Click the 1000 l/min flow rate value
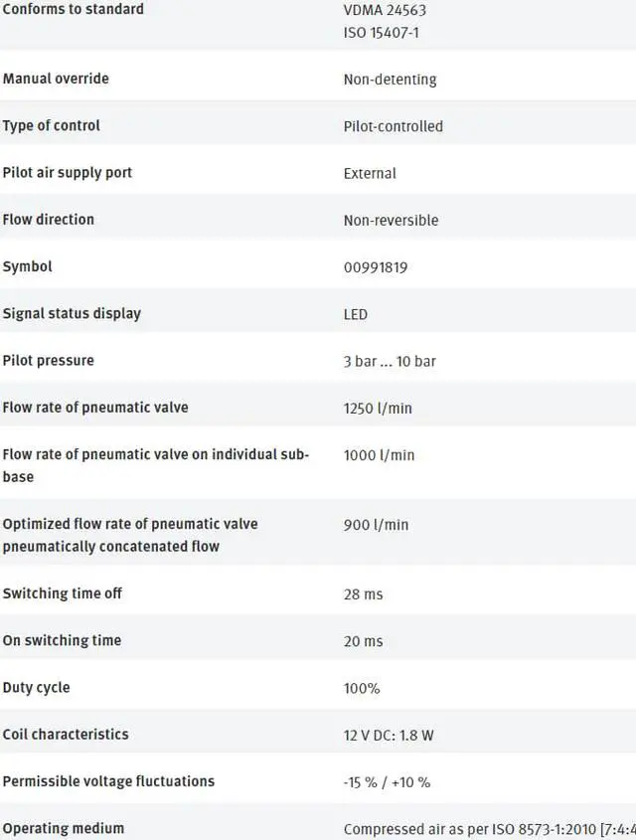 click(379, 455)
